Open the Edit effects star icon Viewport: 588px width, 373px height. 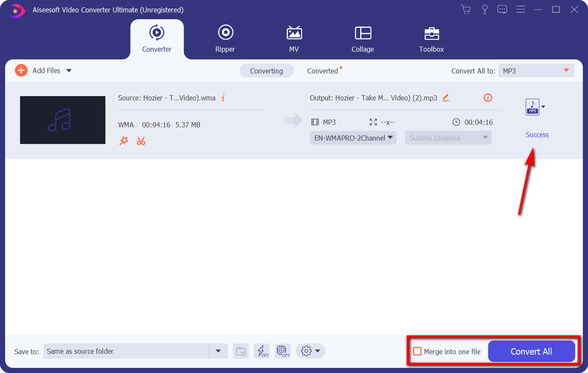pyautogui.click(x=124, y=141)
